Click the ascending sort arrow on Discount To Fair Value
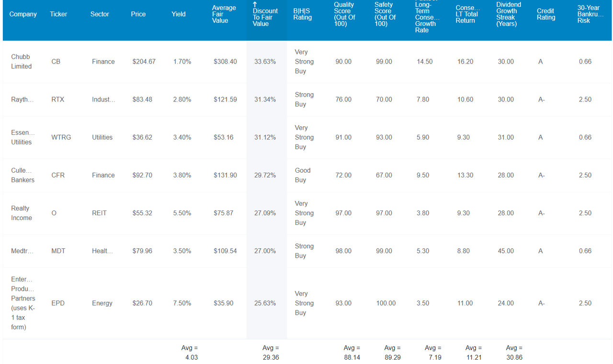The image size is (613, 364). click(x=255, y=4)
